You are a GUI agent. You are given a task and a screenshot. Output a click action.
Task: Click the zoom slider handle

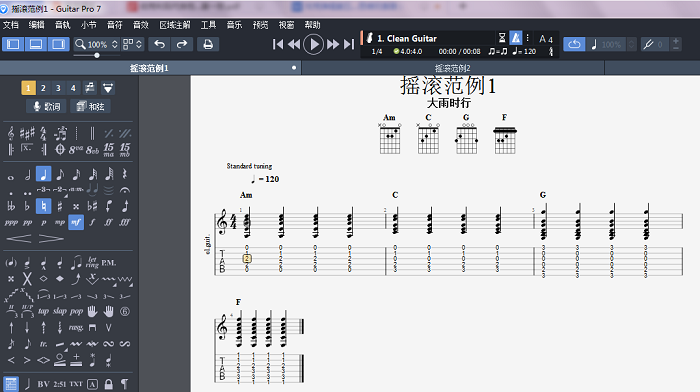pos(97,55)
